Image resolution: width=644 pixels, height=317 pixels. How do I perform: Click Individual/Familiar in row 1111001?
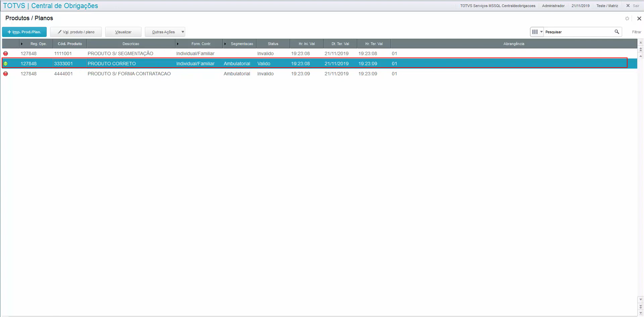point(195,53)
